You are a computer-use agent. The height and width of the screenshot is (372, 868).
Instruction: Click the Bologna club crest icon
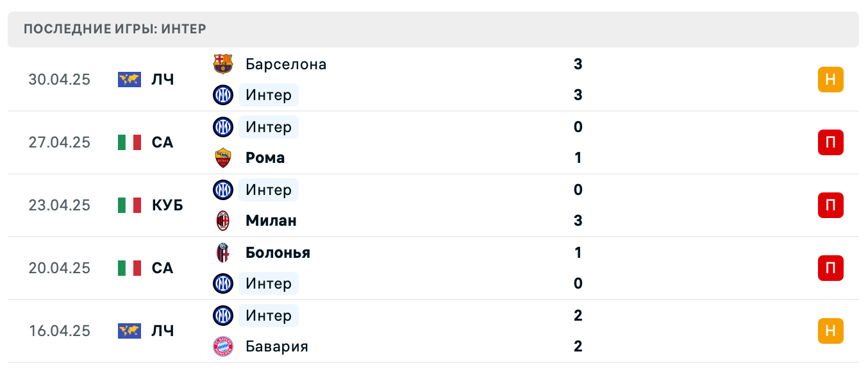tap(223, 253)
